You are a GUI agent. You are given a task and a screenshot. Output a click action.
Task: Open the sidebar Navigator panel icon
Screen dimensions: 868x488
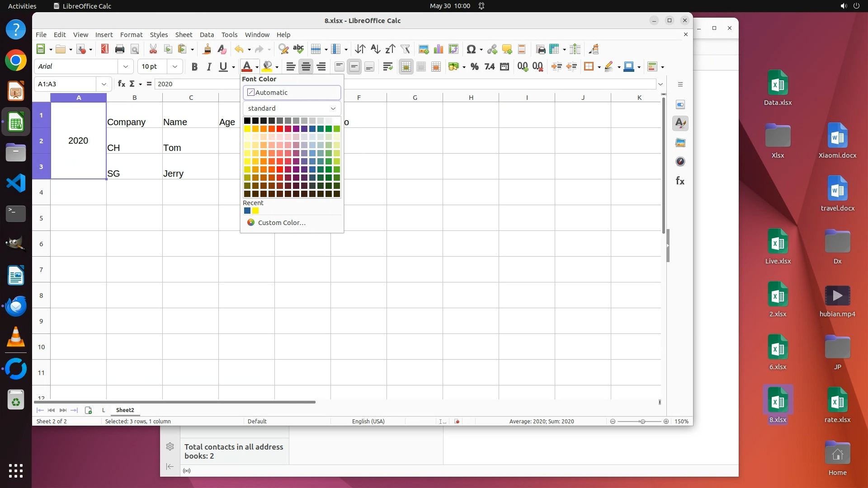tap(680, 161)
